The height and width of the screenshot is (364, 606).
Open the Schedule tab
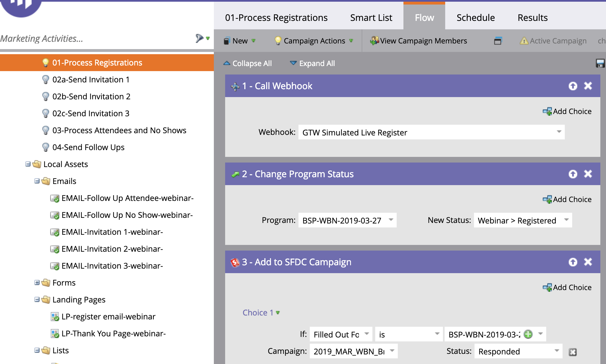[475, 17]
